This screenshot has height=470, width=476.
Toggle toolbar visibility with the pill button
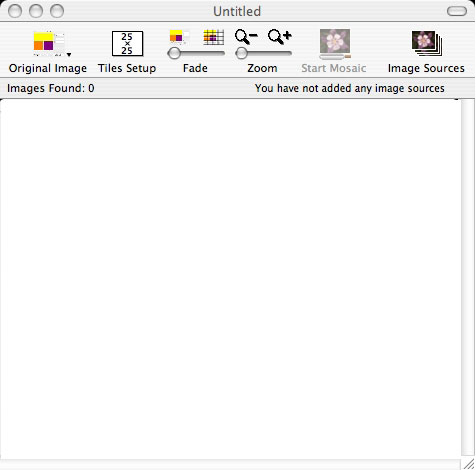pyautogui.click(x=457, y=11)
